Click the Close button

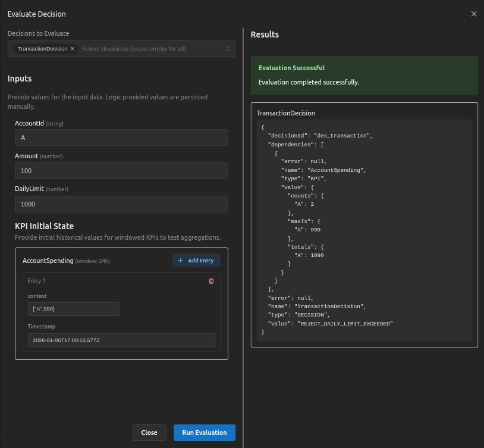tap(149, 433)
